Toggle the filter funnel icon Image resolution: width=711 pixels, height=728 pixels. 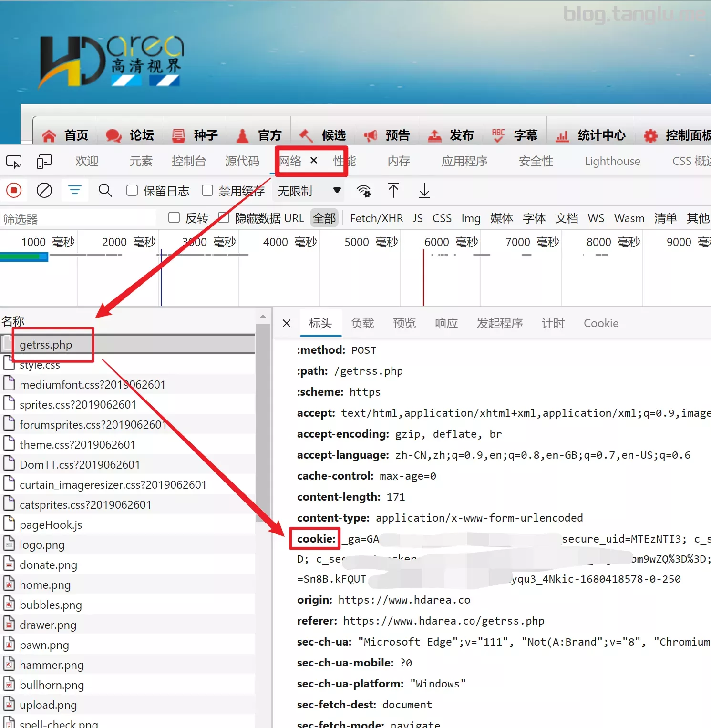(75, 191)
